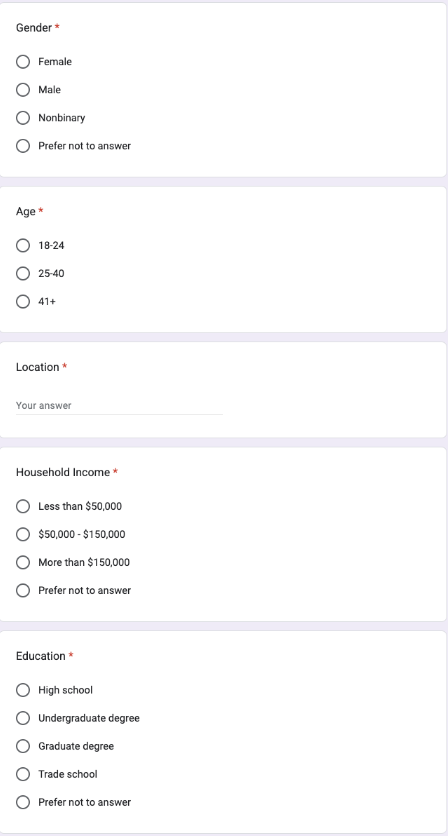
Task: Choose the Male gender option
Action: tap(23, 90)
